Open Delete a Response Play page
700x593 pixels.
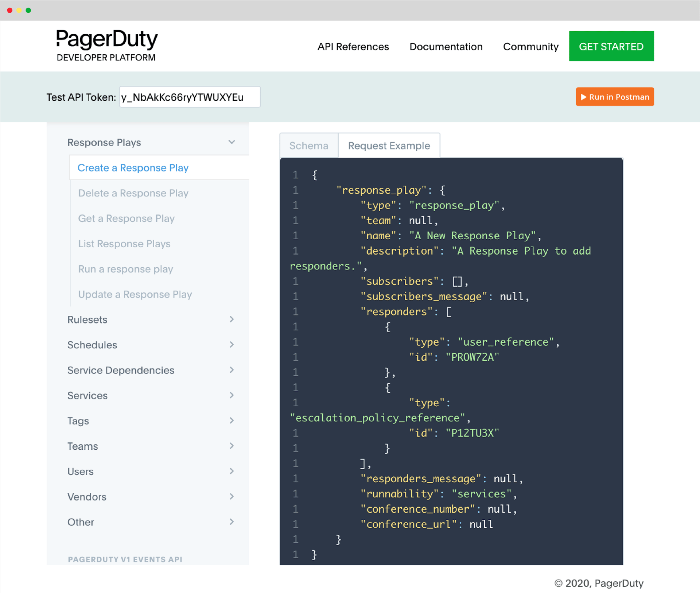click(x=133, y=193)
